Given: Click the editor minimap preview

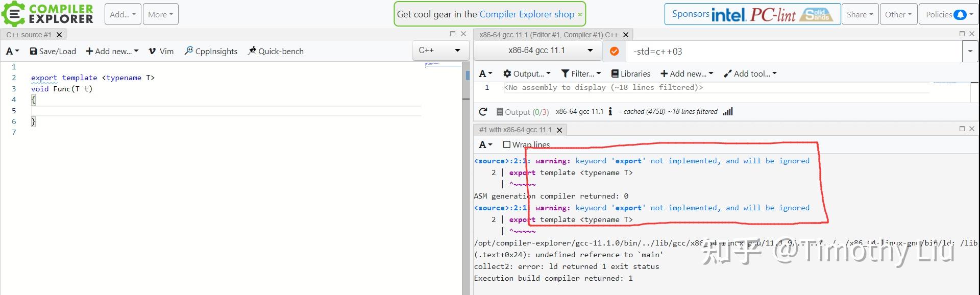Looking at the screenshot, I should 443,65.
